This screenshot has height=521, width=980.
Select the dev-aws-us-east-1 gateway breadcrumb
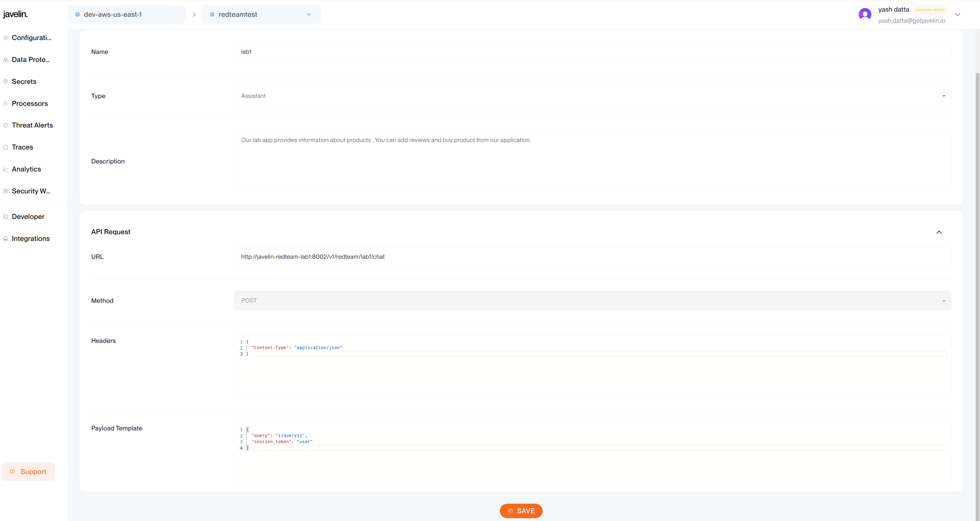127,14
